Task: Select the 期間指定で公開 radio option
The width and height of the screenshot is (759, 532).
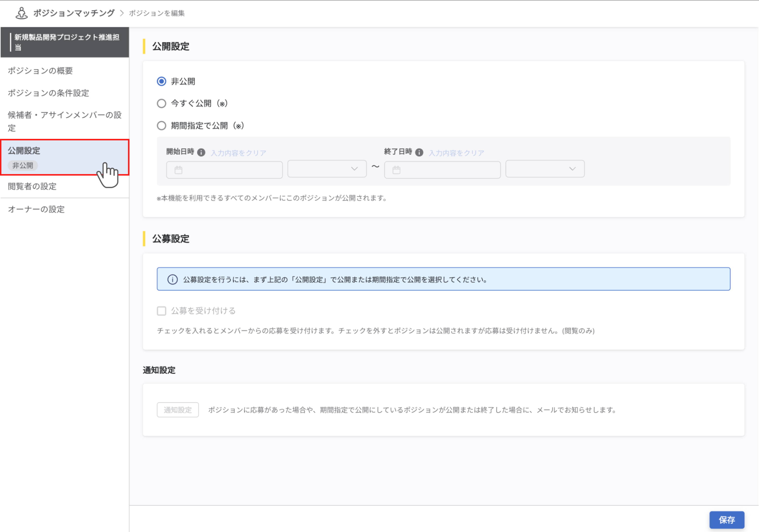Action: click(x=161, y=126)
